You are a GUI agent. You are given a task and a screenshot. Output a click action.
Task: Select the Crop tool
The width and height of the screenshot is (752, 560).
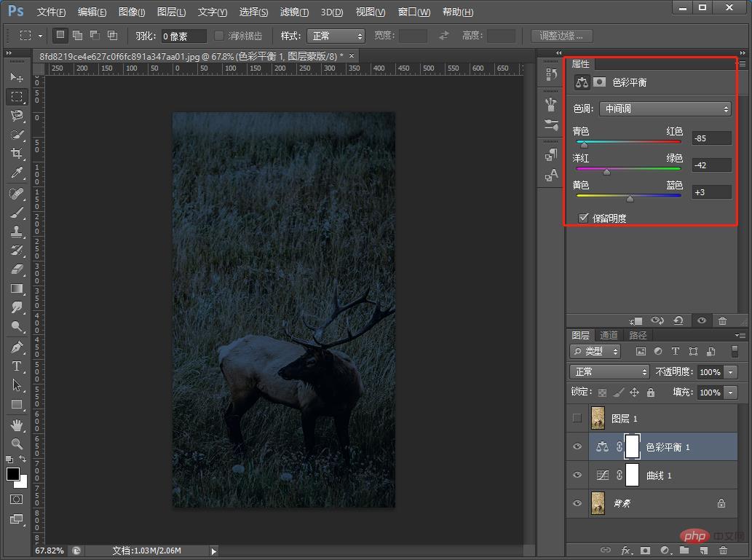17,154
